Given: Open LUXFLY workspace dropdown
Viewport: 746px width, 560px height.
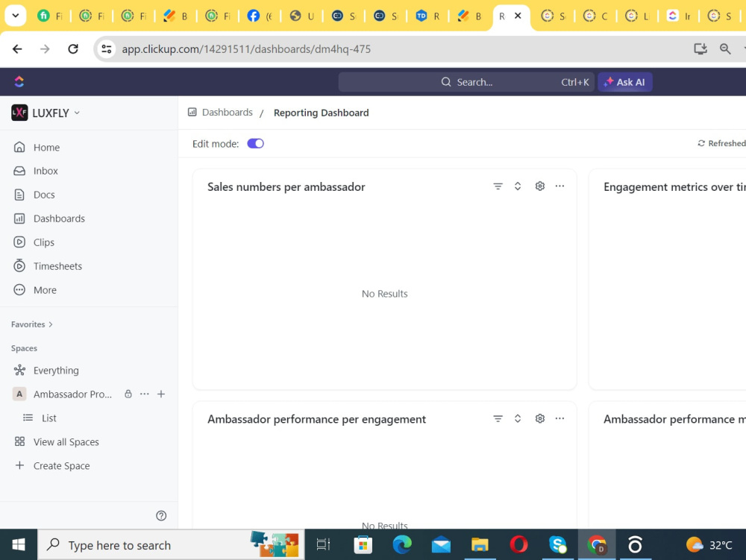Looking at the screenshot, I should click(x=46, y=113).
